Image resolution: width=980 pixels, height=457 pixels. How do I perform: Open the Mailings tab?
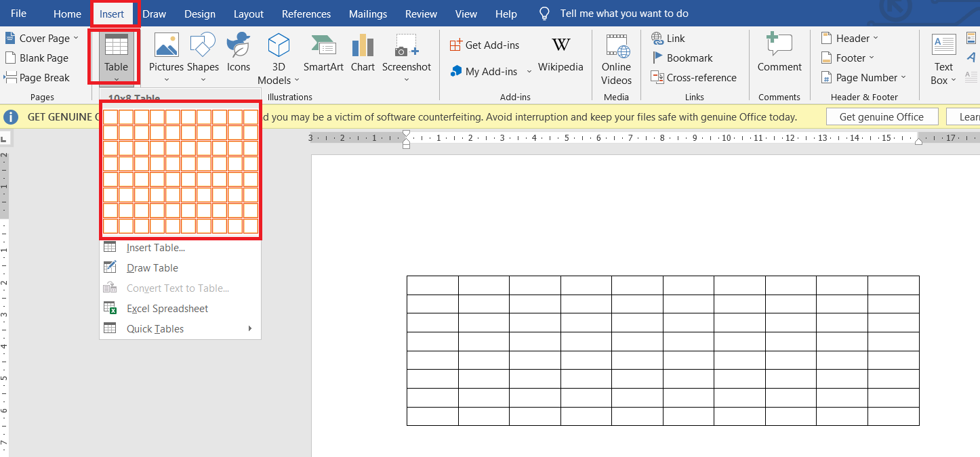pyautogui.click(x=368, y=14)
